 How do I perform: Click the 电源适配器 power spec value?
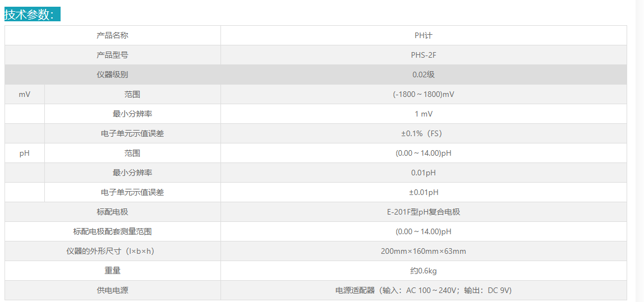coord(423,290)
